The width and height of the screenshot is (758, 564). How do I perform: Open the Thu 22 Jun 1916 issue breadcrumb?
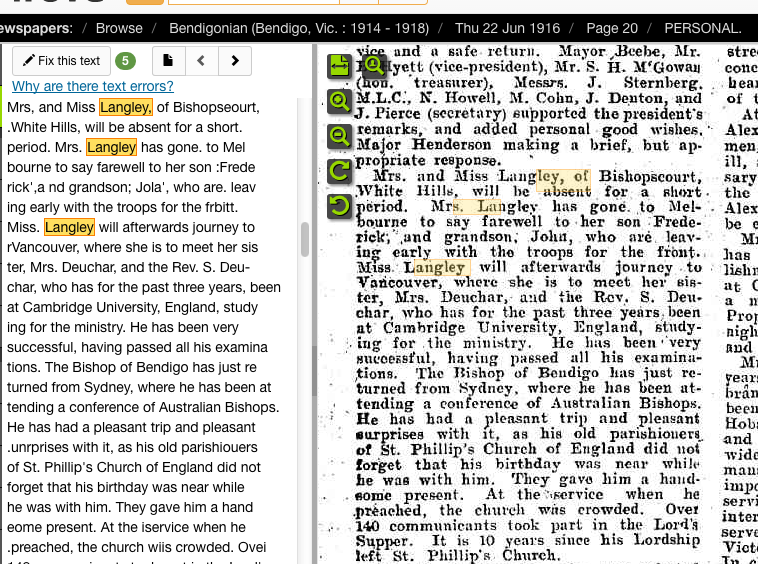(x=507, y=29)
